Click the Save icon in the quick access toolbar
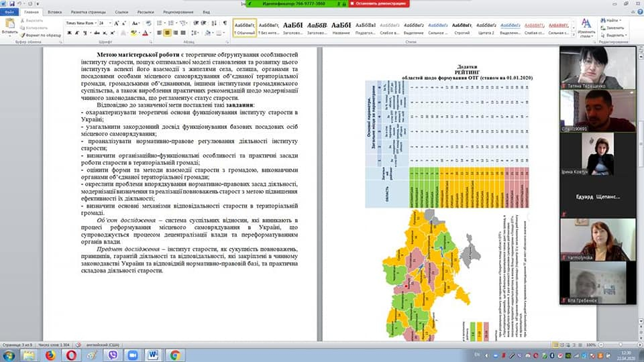Viewport: 644px width, 362px height. tap(13, 3)
